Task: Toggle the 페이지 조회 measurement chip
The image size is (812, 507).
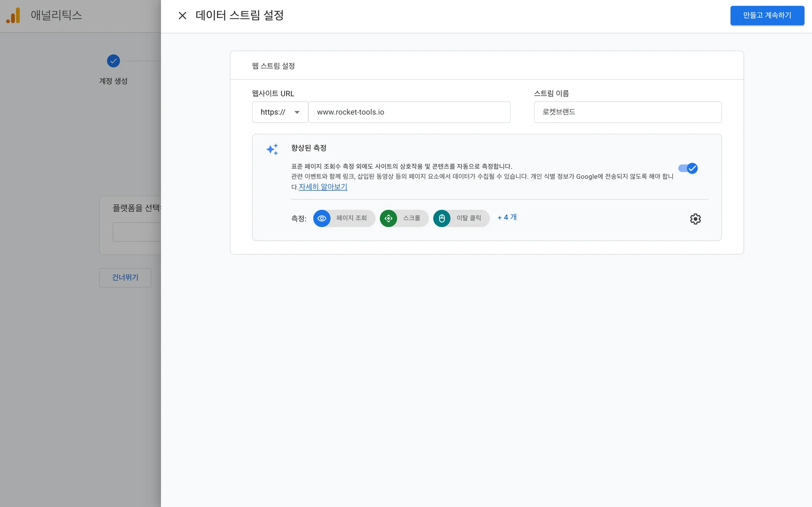Action: coord(343,218)
